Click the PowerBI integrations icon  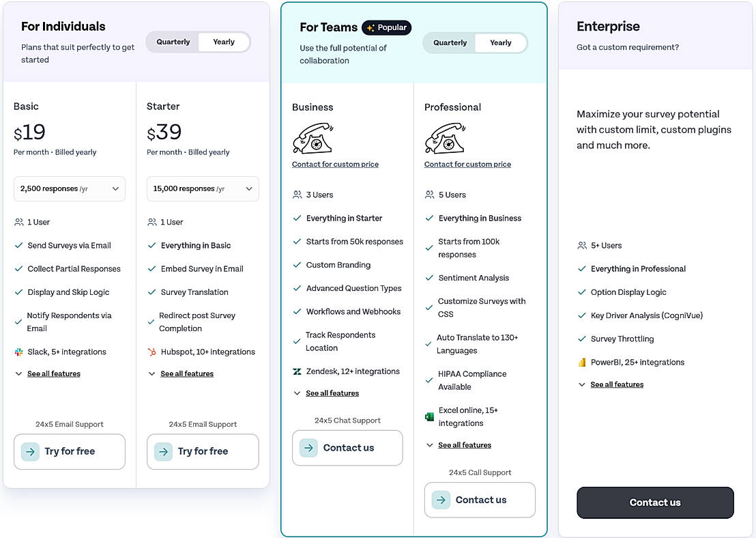pyautogui.click(x=582, y=363)
